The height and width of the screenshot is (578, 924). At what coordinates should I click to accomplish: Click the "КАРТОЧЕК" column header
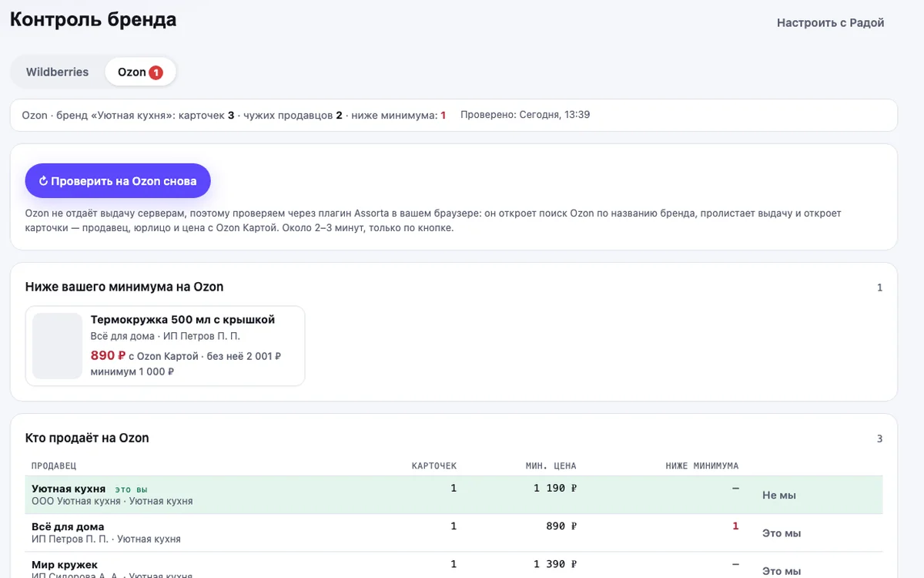click(434, 465)
